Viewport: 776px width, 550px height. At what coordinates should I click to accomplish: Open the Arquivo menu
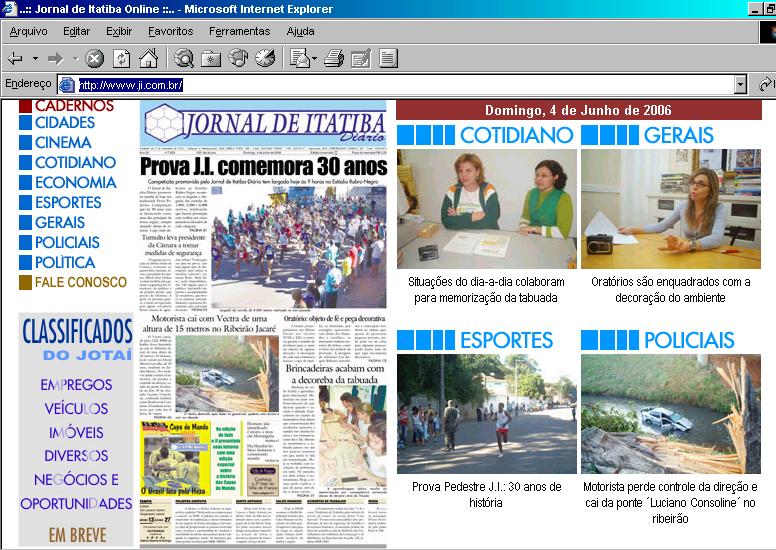pos(29,32)
